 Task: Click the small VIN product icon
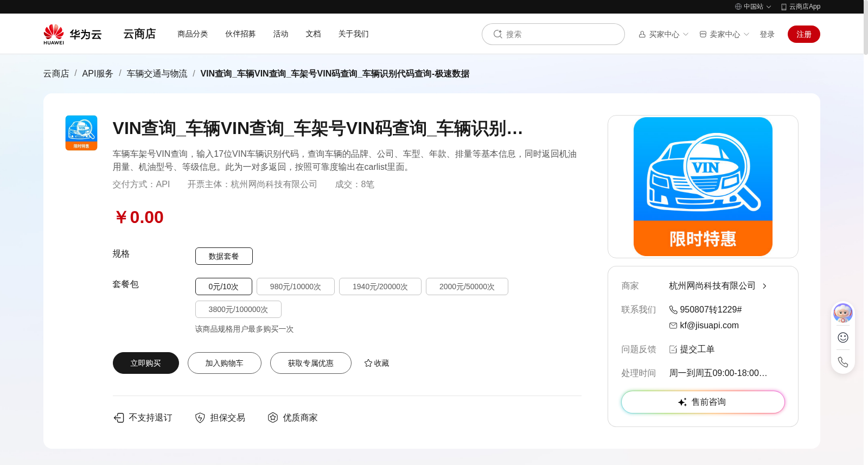(x=81, y=133)
